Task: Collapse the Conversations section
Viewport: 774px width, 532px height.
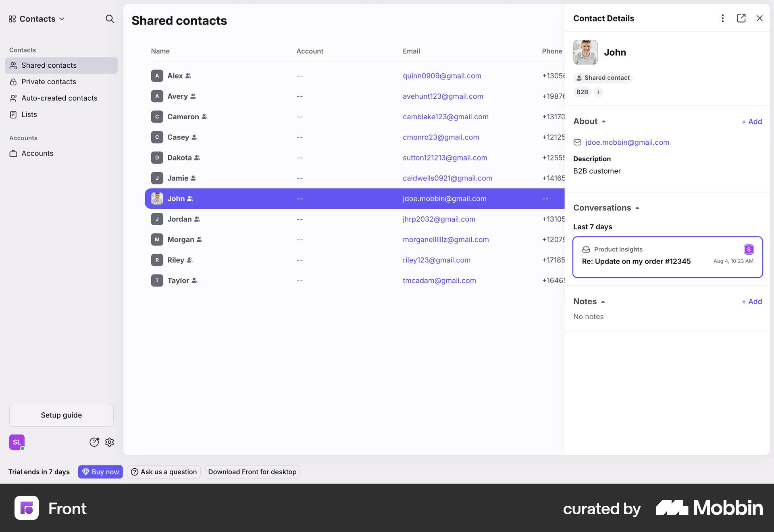Action: point(637,208)
